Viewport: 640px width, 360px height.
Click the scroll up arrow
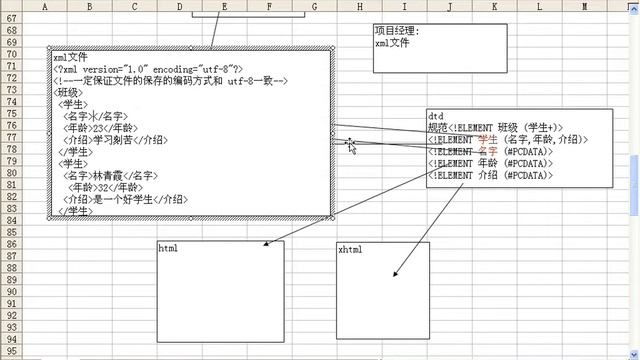[x=634, y=9]
